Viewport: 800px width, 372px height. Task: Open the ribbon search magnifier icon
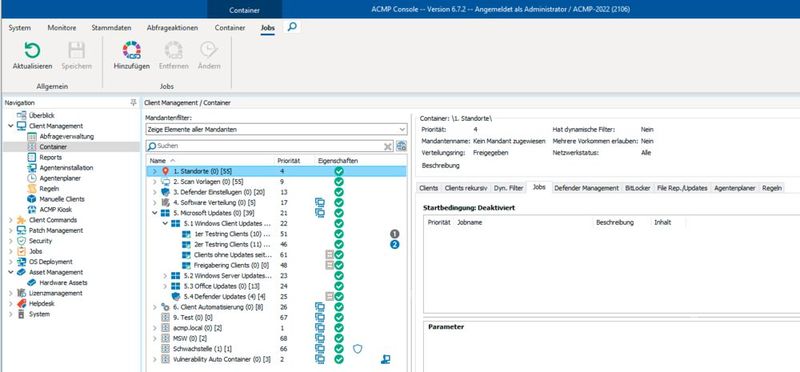[x=292, y=27]
